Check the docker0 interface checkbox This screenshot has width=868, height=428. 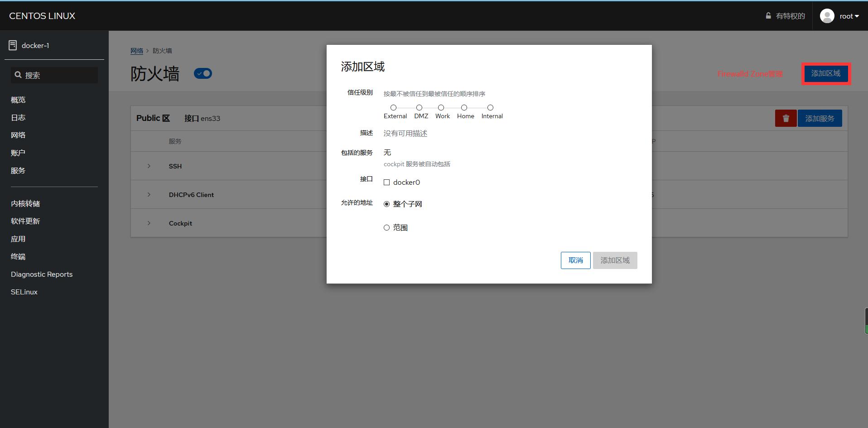click(x=386, y=182)
